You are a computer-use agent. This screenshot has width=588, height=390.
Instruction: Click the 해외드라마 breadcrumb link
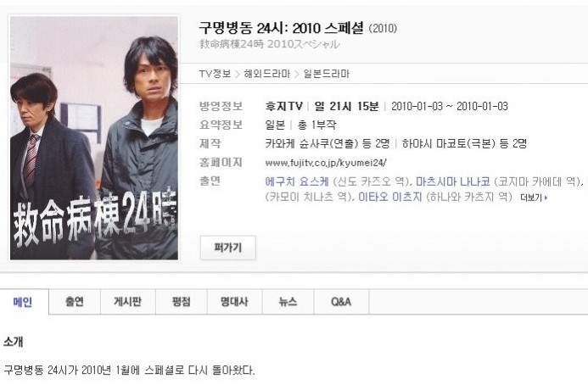267,74
